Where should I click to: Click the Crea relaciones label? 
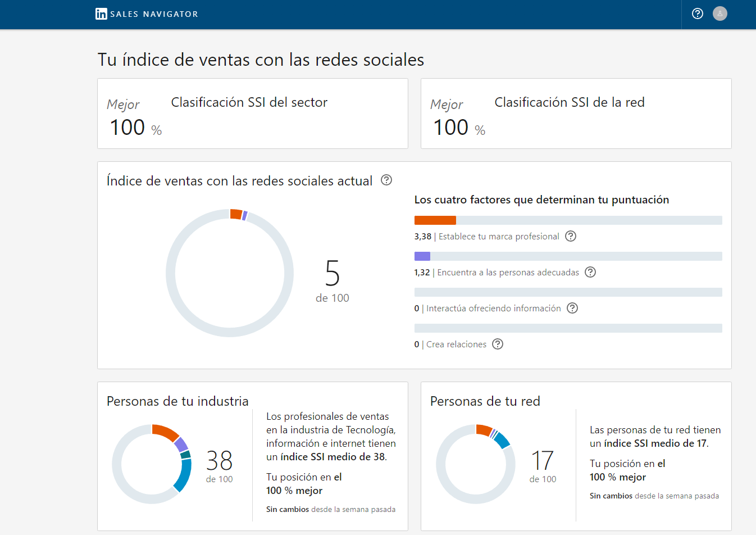click(x=456, y=344)
